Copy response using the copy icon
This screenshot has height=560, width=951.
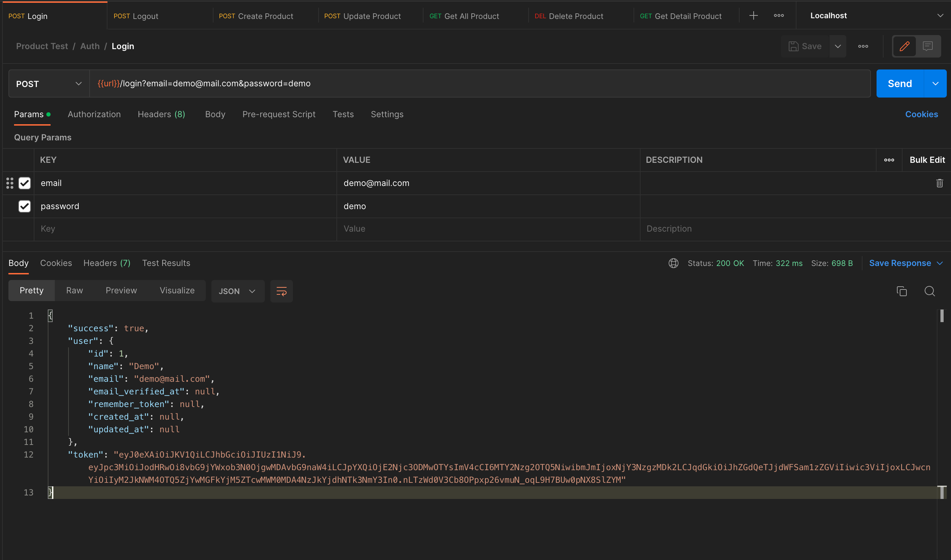pyautogui.click(x=901, y=291)
